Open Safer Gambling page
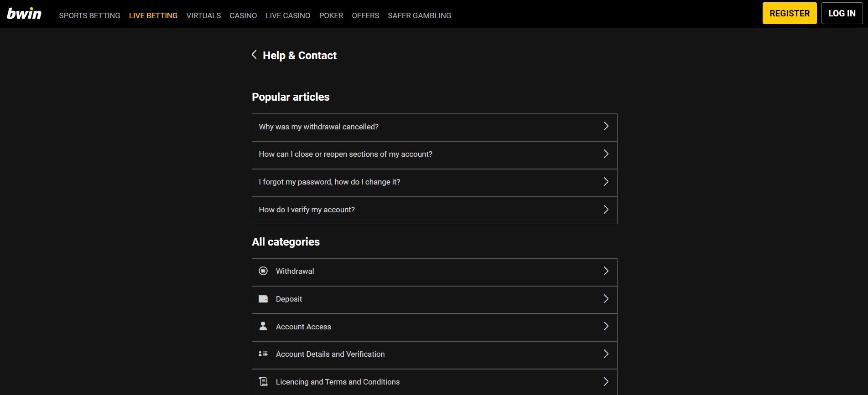The height and width of the screenshot is (395, 868). 420,15
